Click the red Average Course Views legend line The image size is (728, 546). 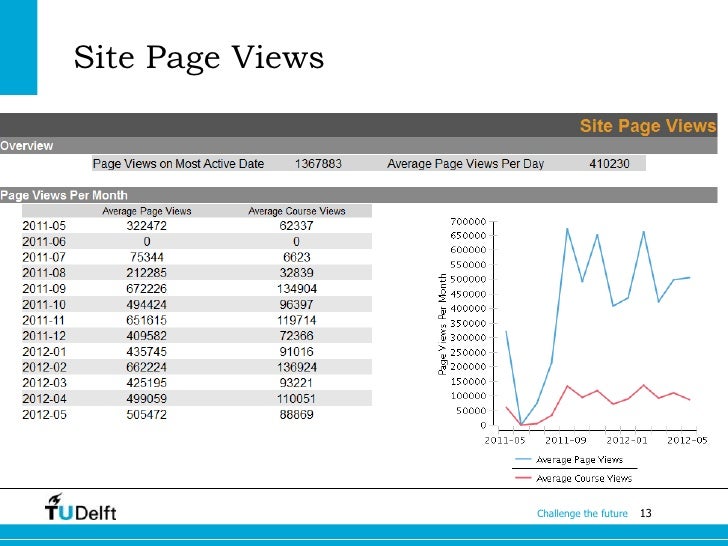tap(523, 478)
